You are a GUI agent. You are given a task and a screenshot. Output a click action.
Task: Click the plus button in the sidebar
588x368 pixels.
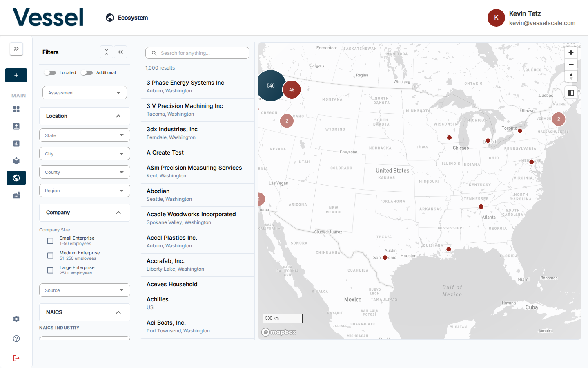point(16,75)
